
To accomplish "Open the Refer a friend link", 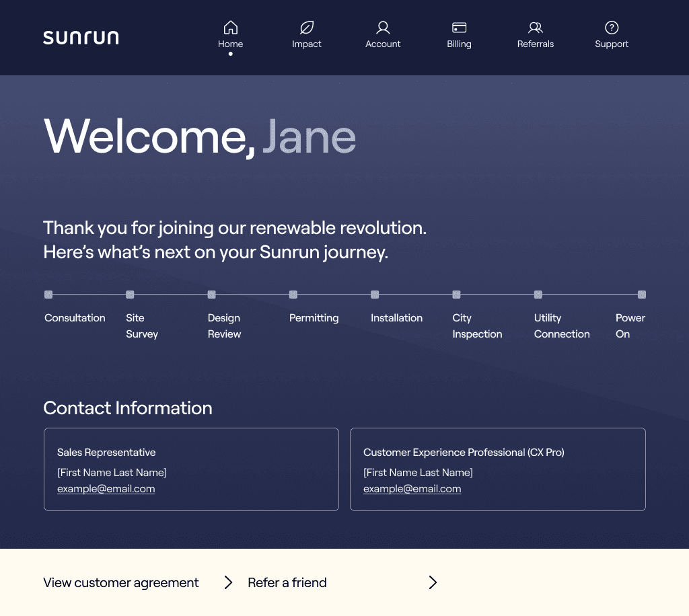I will (287, 582).
